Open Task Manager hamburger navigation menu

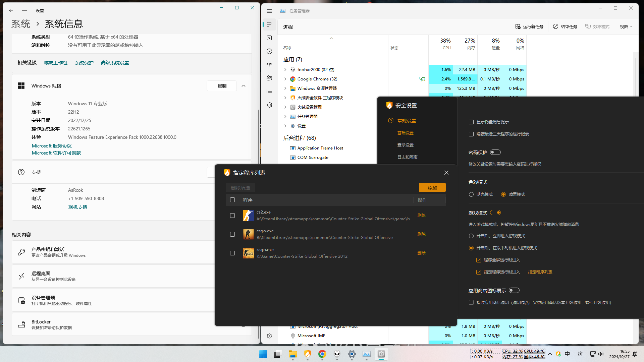click(x=269, y=11)
